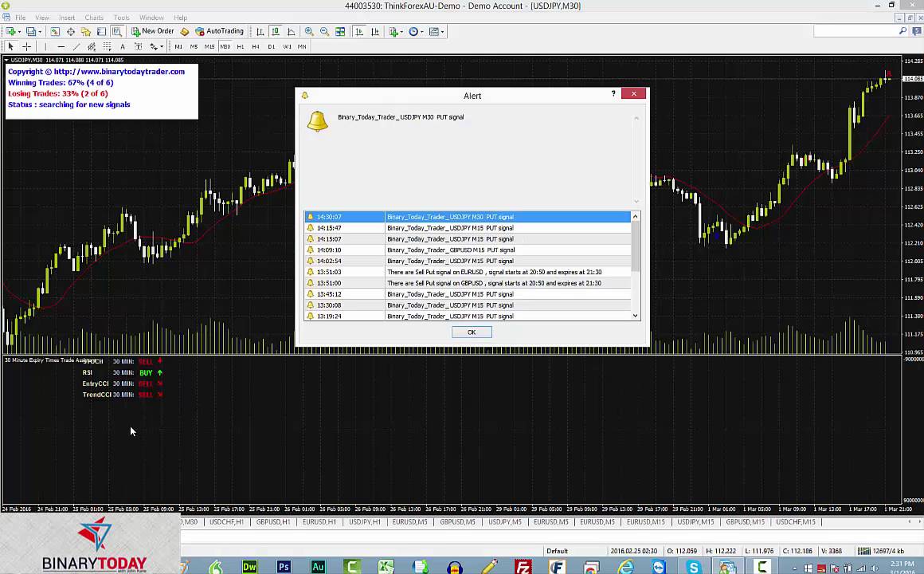924x574 pixels.
Task: Click the New Order button
Action: (x=153, y=31)
